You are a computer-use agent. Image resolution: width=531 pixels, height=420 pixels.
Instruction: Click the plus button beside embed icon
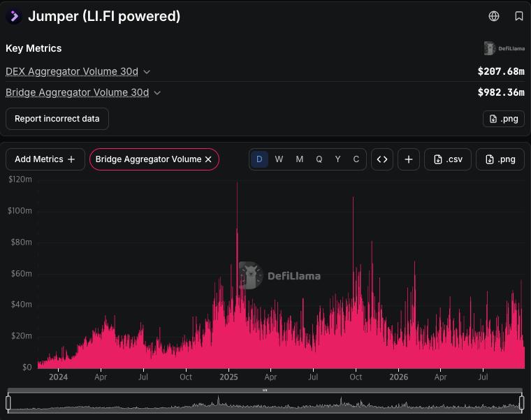pyautogui.click(x=409, y=159)
